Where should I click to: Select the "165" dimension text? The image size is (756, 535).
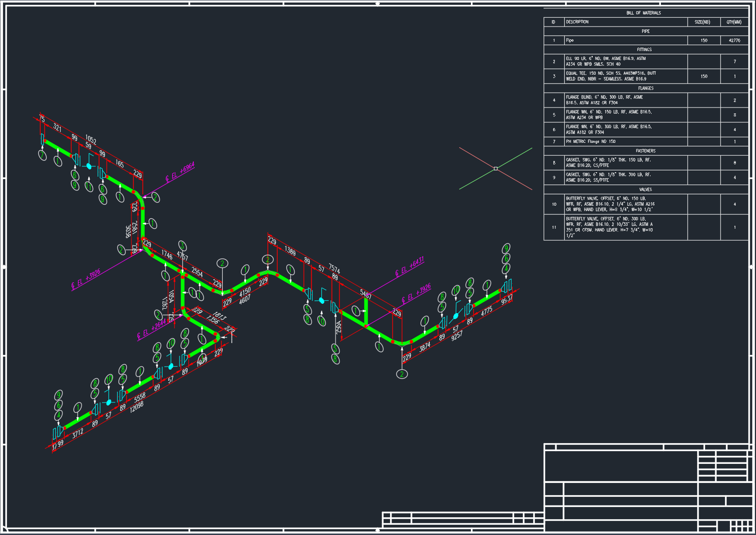click(120, 163)
